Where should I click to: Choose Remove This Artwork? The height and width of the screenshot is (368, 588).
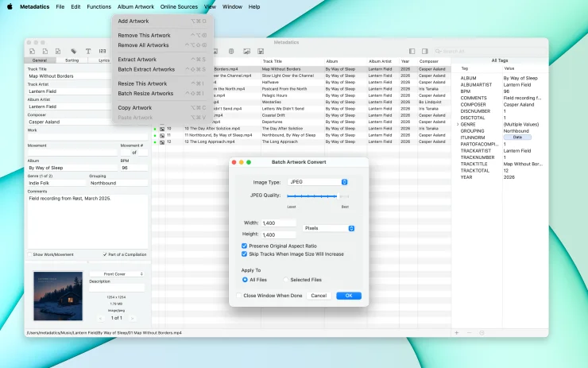162,35
